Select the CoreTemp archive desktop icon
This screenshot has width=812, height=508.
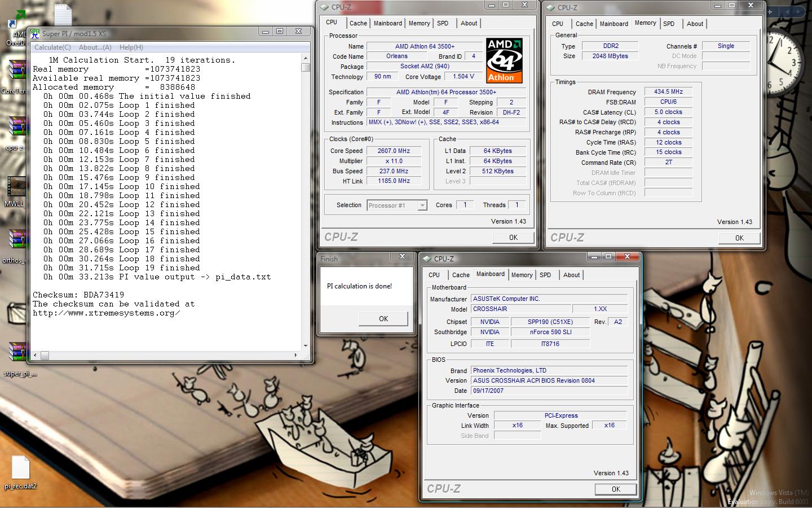pos(17,76)
